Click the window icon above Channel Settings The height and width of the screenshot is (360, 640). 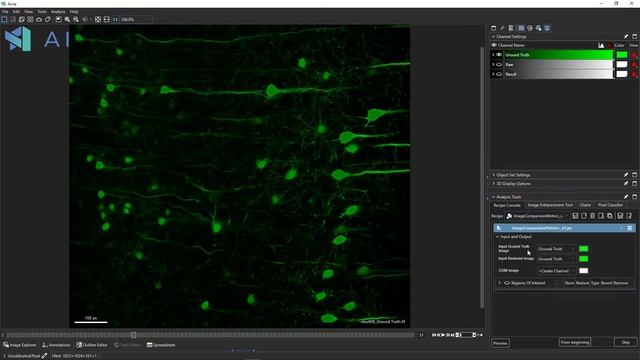493,28
